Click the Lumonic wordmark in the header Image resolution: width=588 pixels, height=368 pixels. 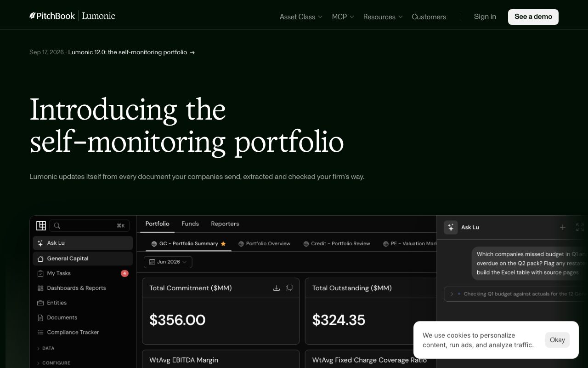coord(99,16)
